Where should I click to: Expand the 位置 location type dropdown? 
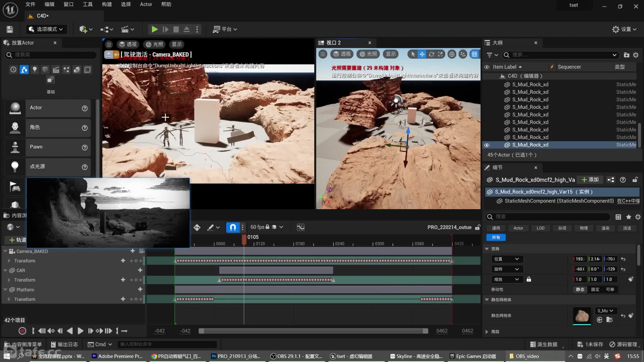click(x=506, y=259)
